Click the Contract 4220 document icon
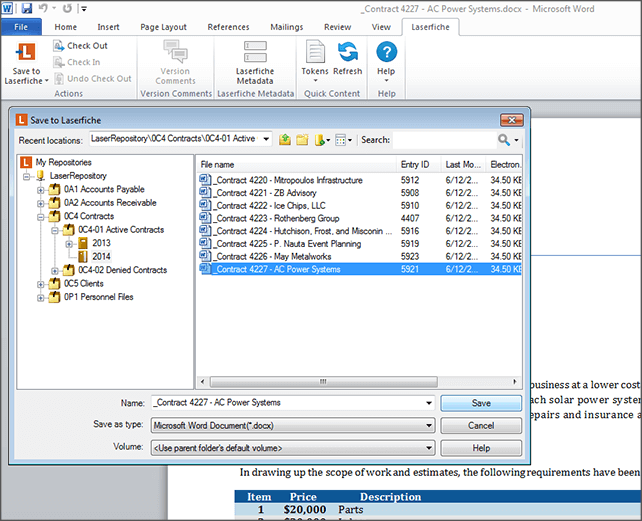Viewport: 642px width, 521px height. [205, 180]
